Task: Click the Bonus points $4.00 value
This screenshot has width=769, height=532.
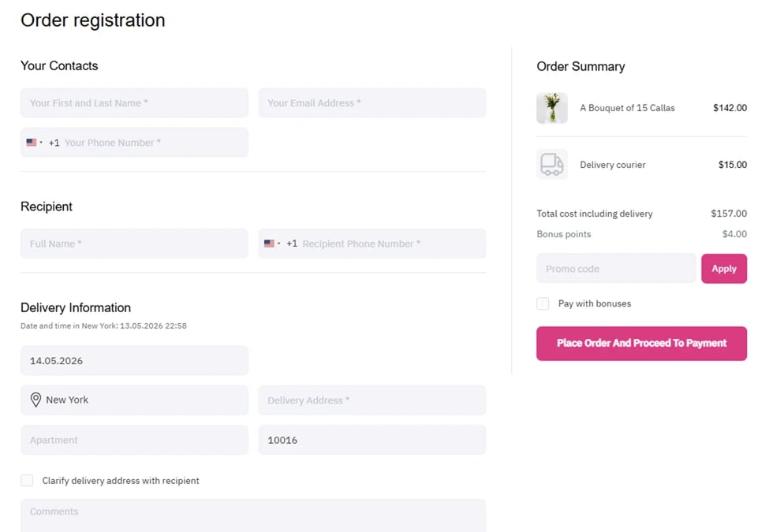Action: click(x=734, y=234)
